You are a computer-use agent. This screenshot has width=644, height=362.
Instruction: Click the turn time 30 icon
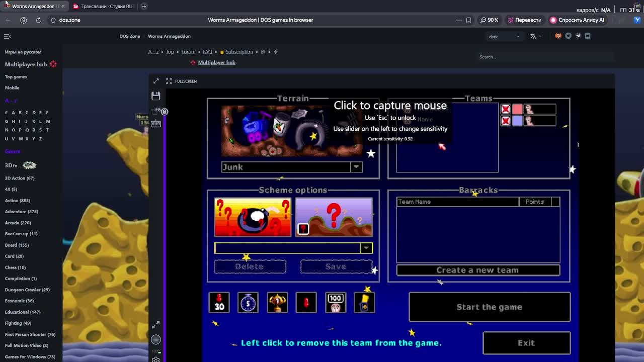[219, 302]
